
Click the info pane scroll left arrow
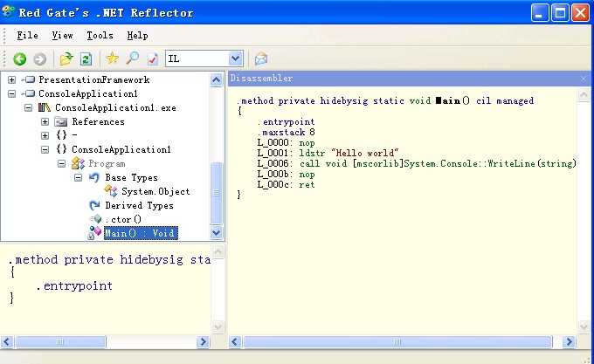click(x=6, y=342)
